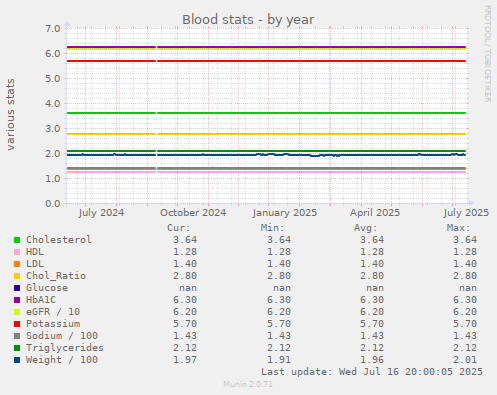
Task: Click the Glucose dark blue legend swatch
Action: (x=17, y=288)
